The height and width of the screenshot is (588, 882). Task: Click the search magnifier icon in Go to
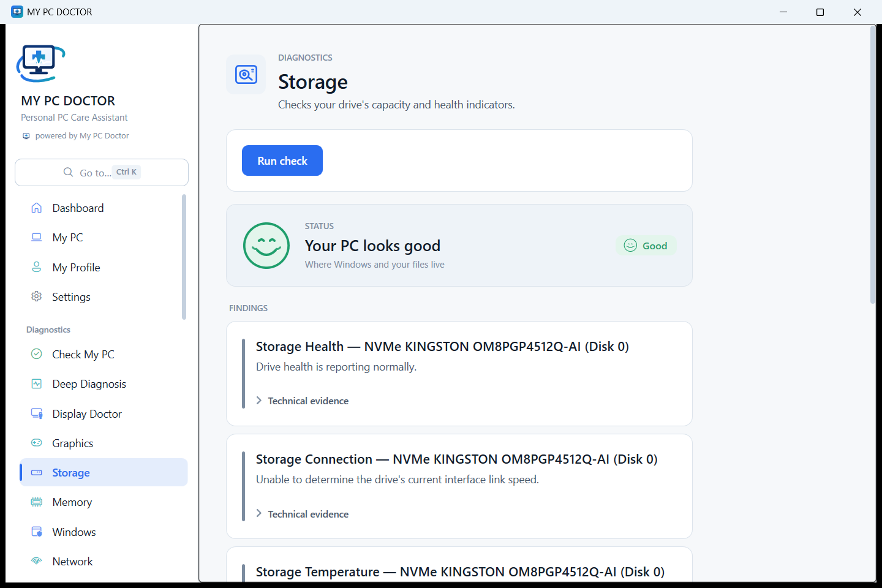click(68, 172)
